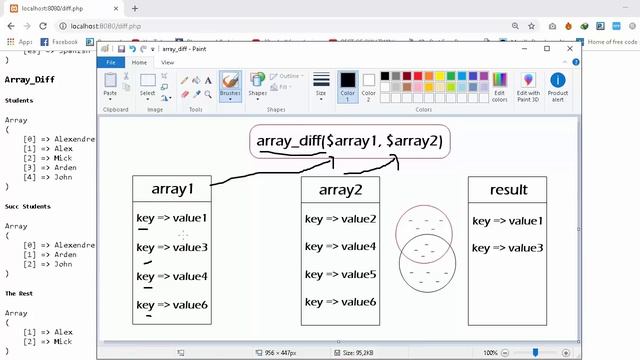Image resolution: width=640 pixels, height=360 pixels.
Task: Expand the Select dropdown arrow
Action: (148, 99)
